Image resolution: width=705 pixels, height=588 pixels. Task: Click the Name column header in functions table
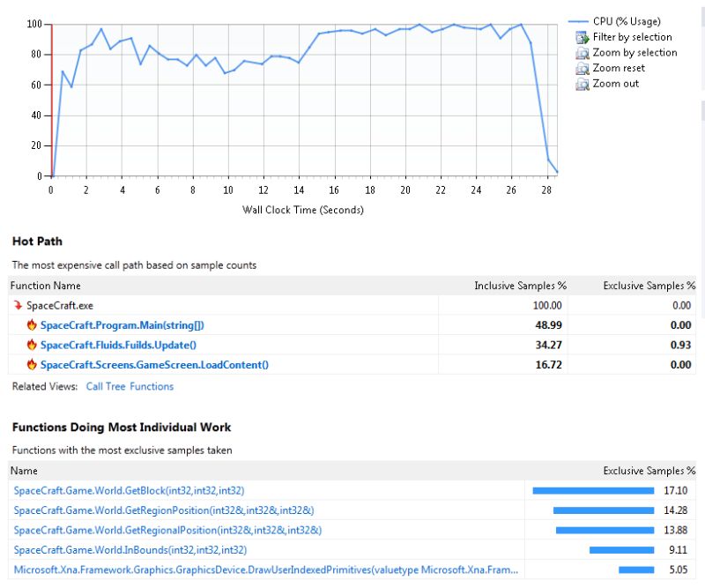(24, 471)
